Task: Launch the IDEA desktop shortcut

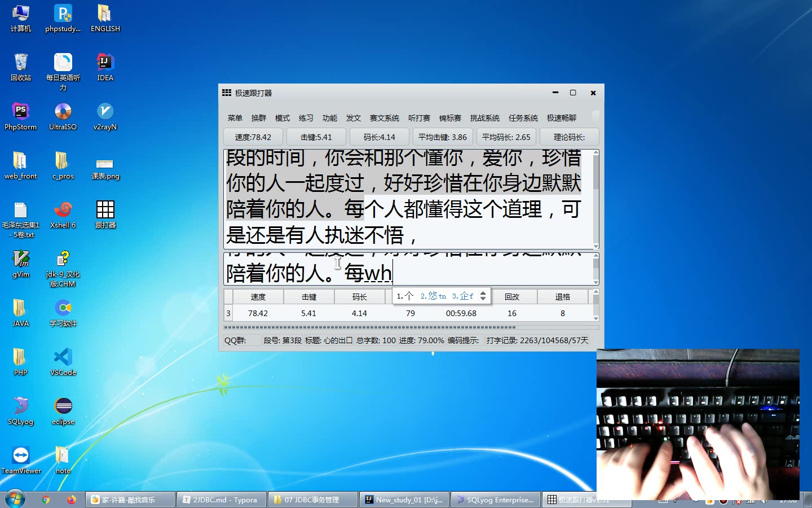Action: (x=105, y=67)
